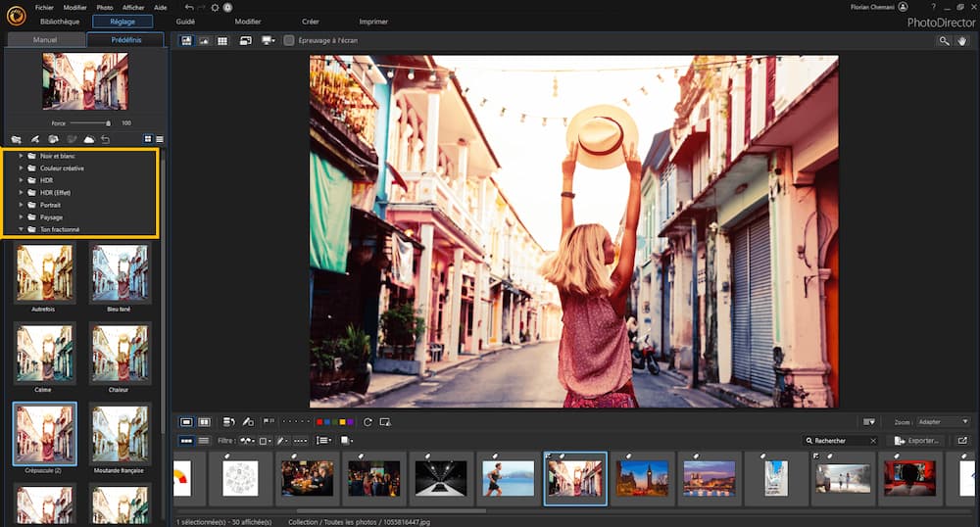The height and width of the screenshot is (527, 980).
Task: Switch filmstrip to list view
Action: click(x=204, y=440)
